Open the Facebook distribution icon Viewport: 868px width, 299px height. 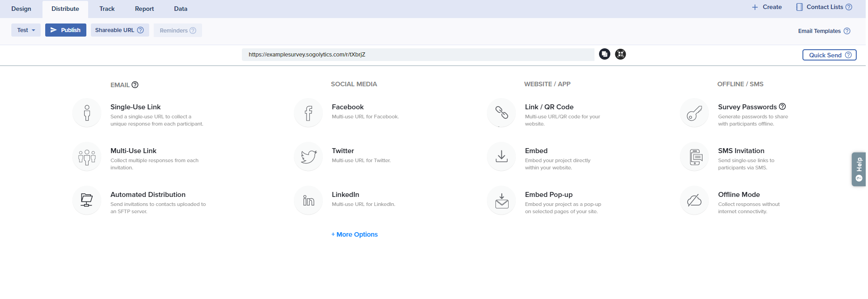pos(308,113)
